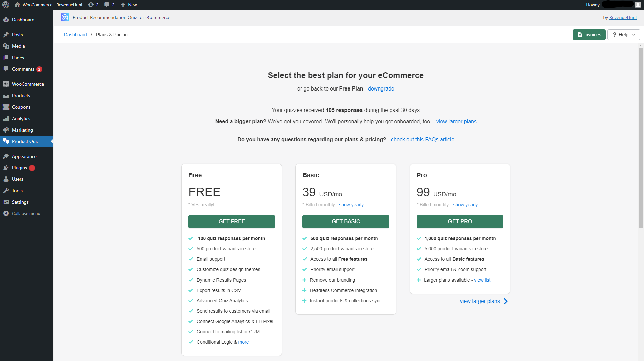Click the Plugins update badge showing 1

tap(32, 168)
